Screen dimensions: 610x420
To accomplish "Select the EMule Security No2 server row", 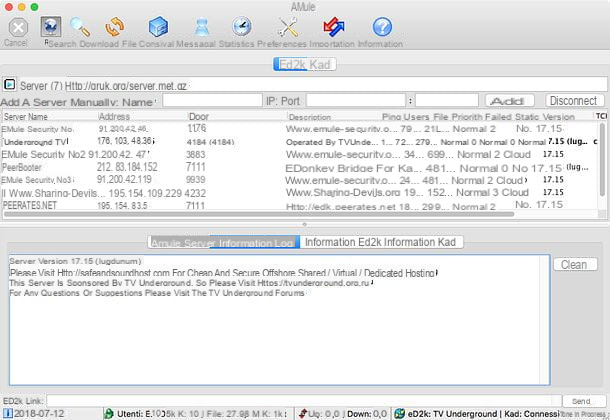I will point(299,154).
